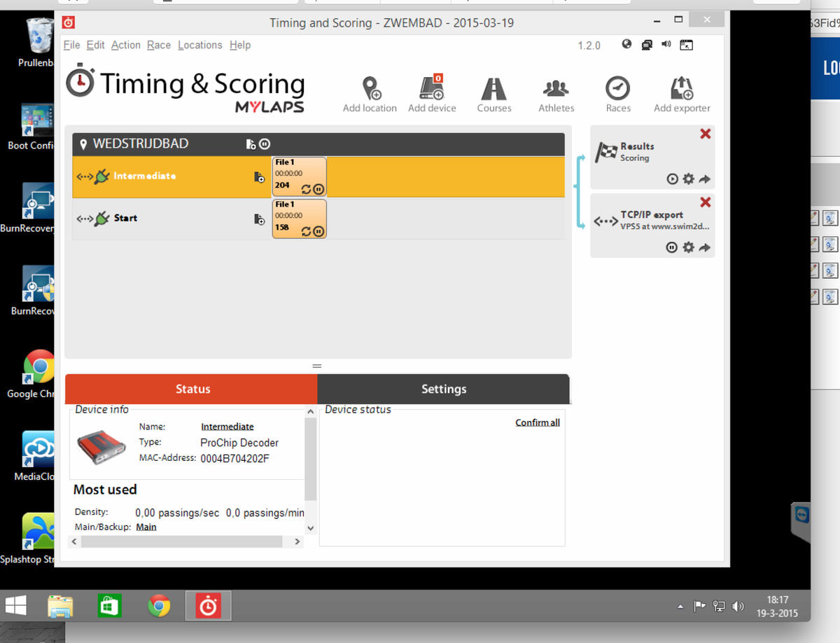The width and height of the screenshot is (840, 643).
Task: Click the Start device plug icon
Action: coord(102,218)
